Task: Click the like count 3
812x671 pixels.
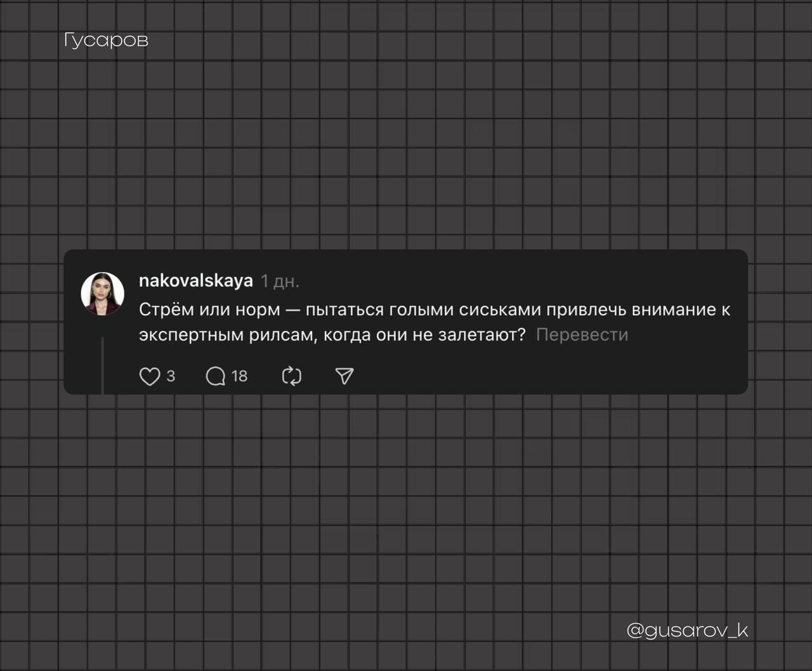Action: (171, 376)
